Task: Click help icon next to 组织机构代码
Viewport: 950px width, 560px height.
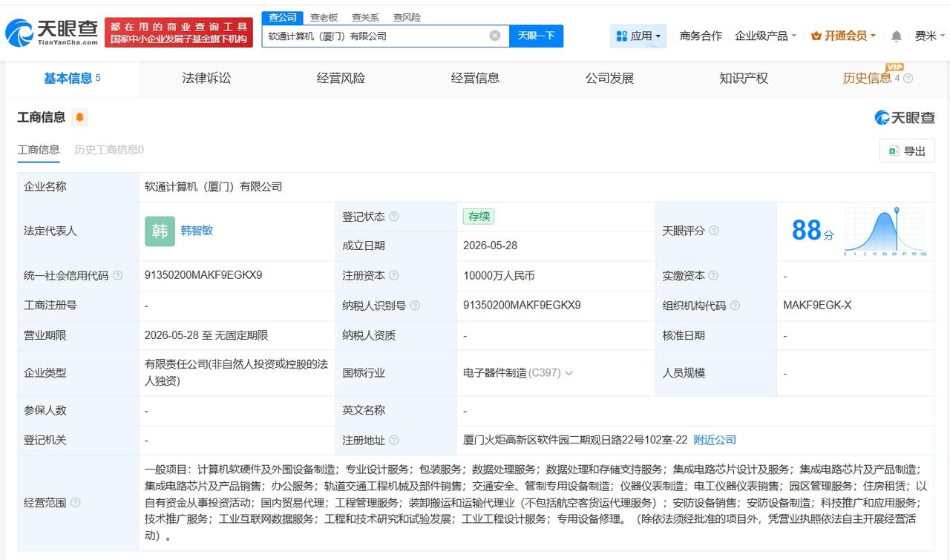Action: click(734, 306)
